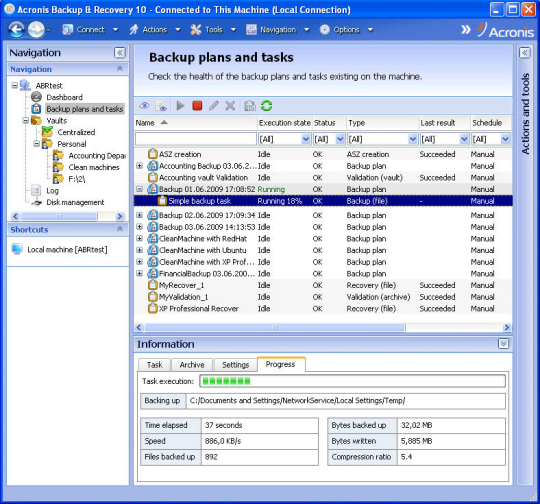Click the Centralized vault icon
This screenshot has height=504, width=540.
(47, 132)
